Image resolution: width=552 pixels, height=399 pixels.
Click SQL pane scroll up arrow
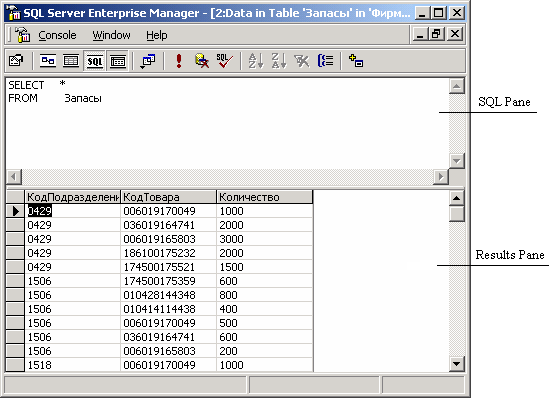pos(457,86)
